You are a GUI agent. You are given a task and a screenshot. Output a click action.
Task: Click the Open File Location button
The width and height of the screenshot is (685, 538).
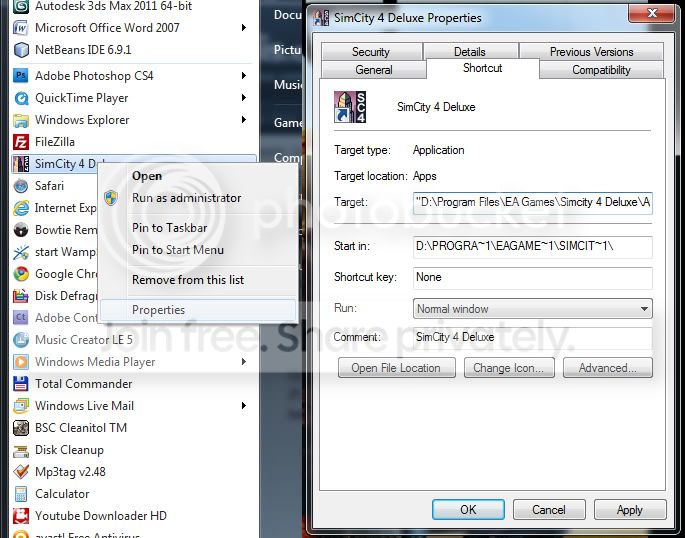(x=397, y=368)
